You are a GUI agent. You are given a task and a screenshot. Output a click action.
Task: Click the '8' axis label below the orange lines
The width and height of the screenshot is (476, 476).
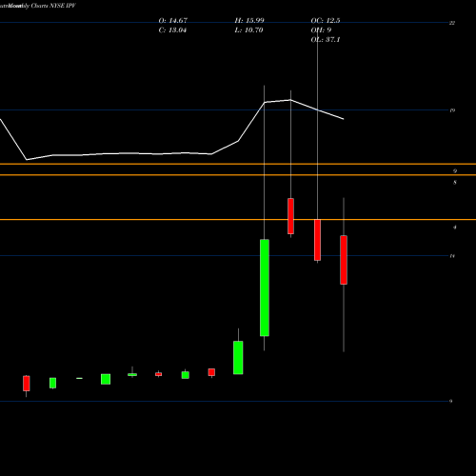[455, 183]
